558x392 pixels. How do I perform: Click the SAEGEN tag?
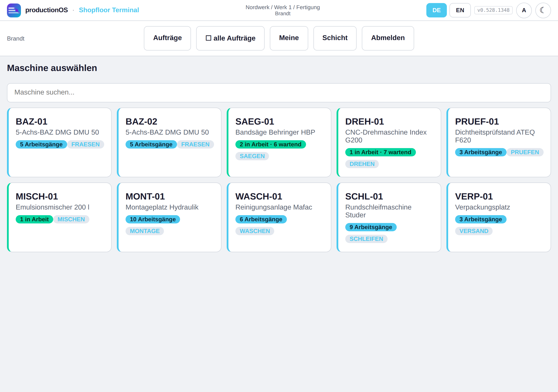(252, 156)
